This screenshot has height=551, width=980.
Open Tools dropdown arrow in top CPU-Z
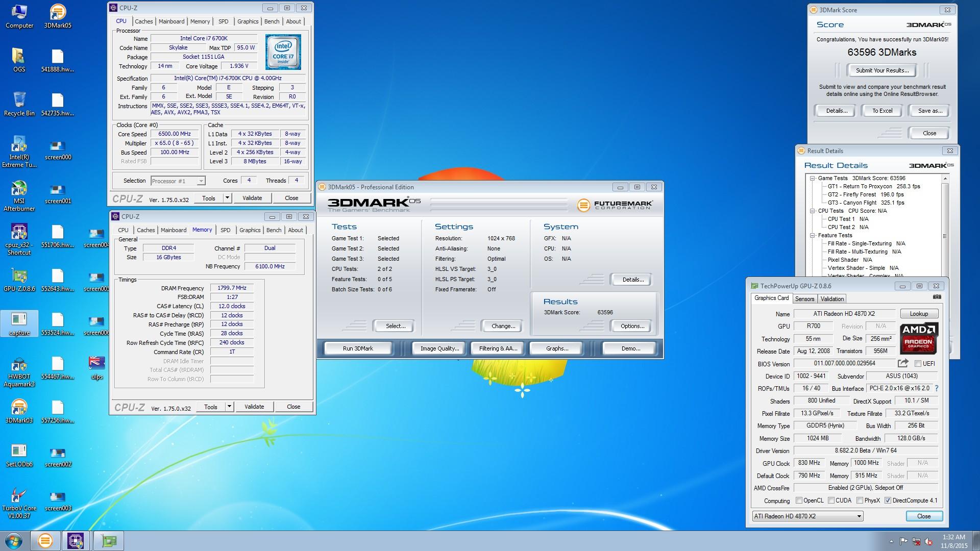point(227,198)
